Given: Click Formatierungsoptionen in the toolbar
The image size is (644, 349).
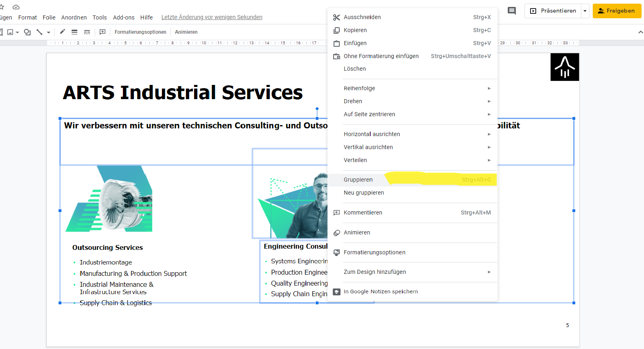Looking at the screenshot, I should pyautogui.click(x=140, y=32).
